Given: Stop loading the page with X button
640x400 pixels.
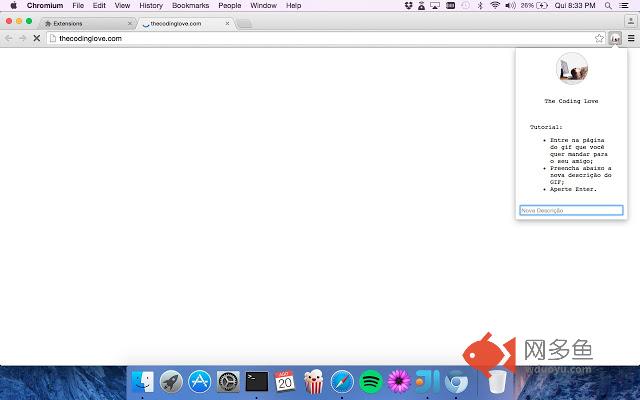Looking at the screenshot, I should (x=36, y=38).
